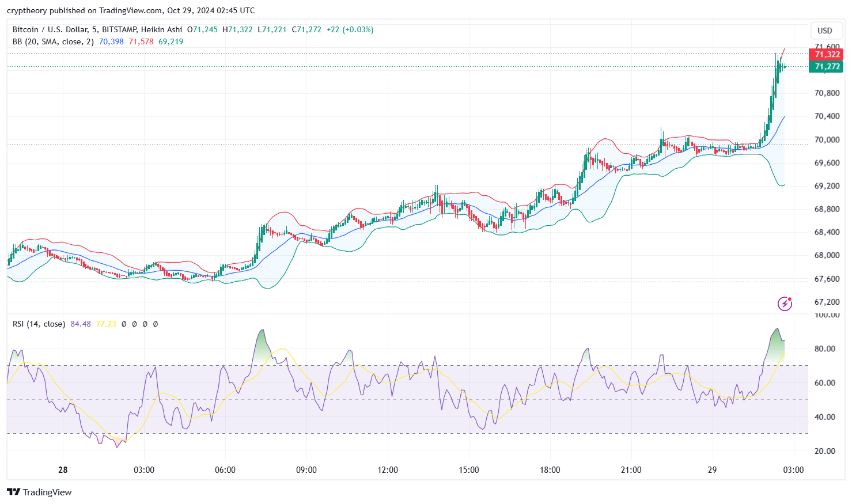Screen dimensions: 852x504
Task: Click the RSI (14, close) indicator label
Action: tap(39, 324)
